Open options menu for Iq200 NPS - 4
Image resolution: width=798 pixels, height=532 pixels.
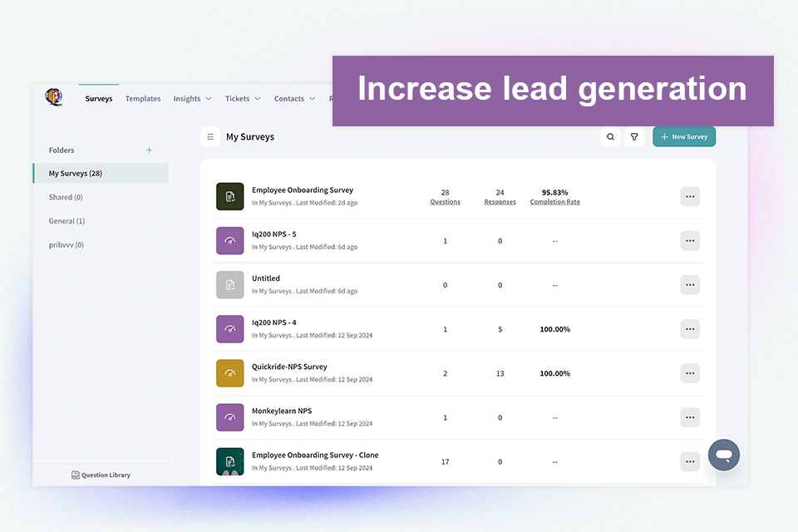[x=690, y=329]
